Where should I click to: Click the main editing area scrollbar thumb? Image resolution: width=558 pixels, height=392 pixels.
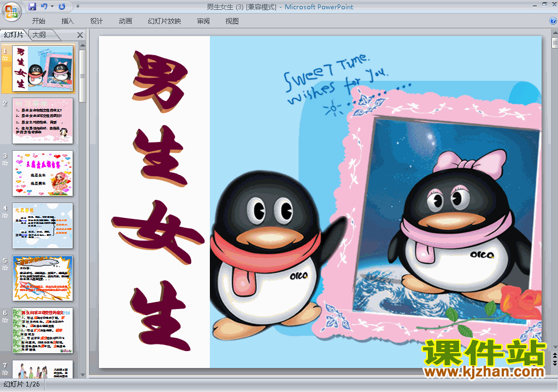coord(555,43)
